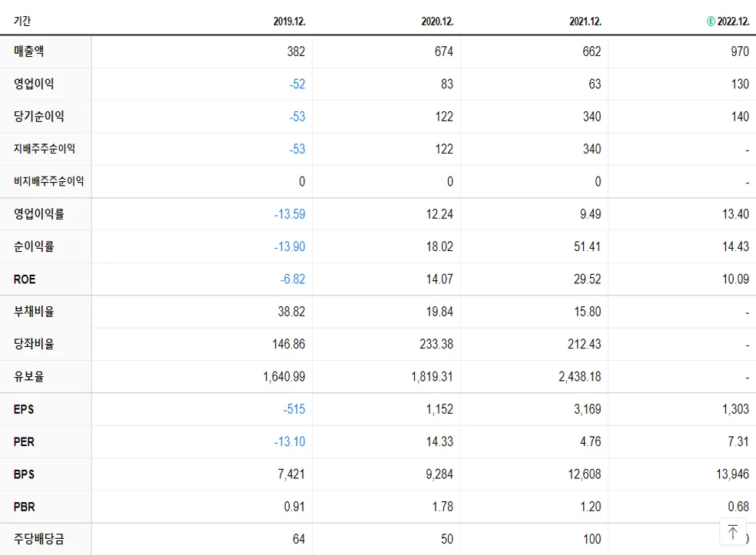Click the EPS value 3,169
Viewport: 756px width, 555px height.
[x=587, y=409]
